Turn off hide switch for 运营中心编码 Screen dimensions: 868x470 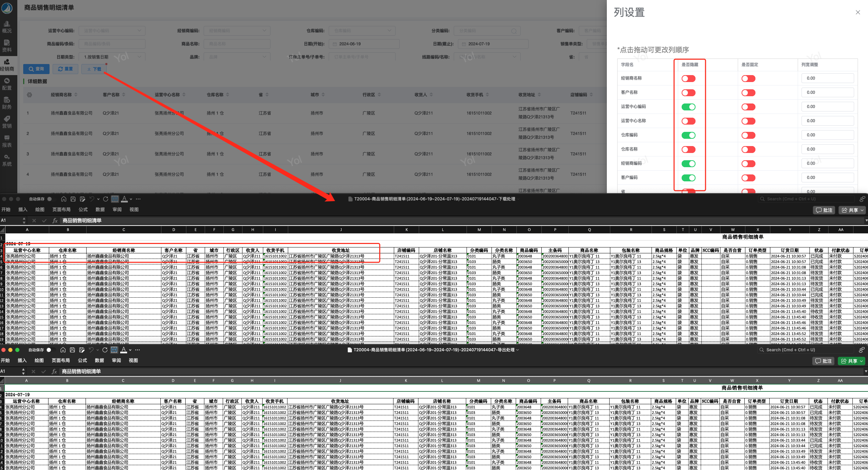point(688,107)
